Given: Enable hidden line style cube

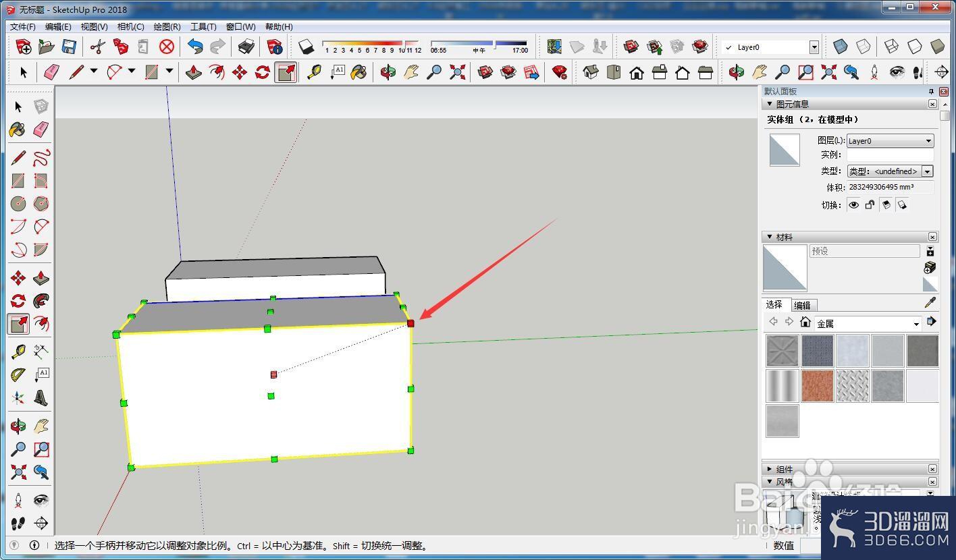Looking at the screenshot, I should tap(915, 47).
